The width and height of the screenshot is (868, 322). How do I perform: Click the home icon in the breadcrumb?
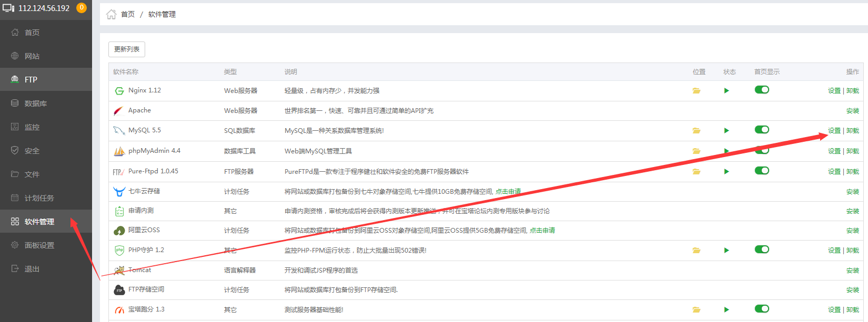112,15
